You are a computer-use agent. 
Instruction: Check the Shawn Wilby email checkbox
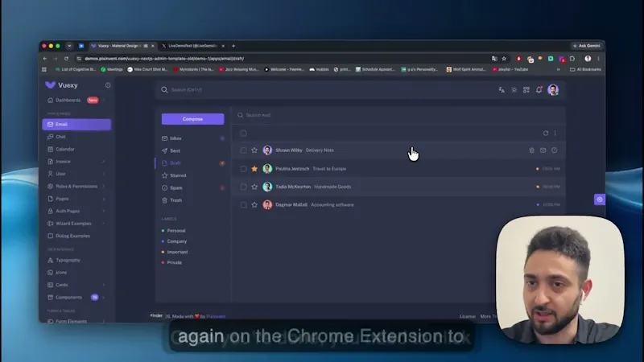(244, 150)
